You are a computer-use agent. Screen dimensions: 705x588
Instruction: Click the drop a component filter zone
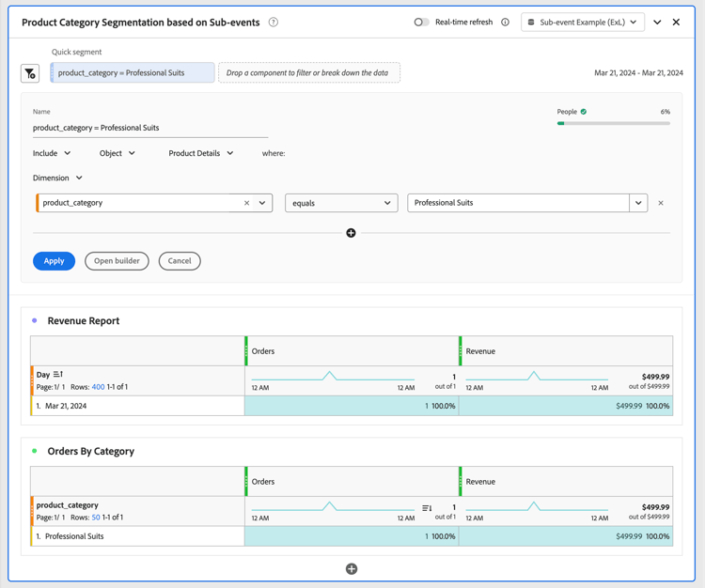(309, 72)
